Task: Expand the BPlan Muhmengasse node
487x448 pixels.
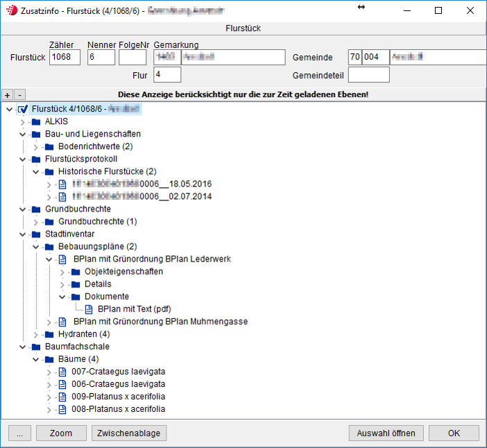Action: point(49,322)
